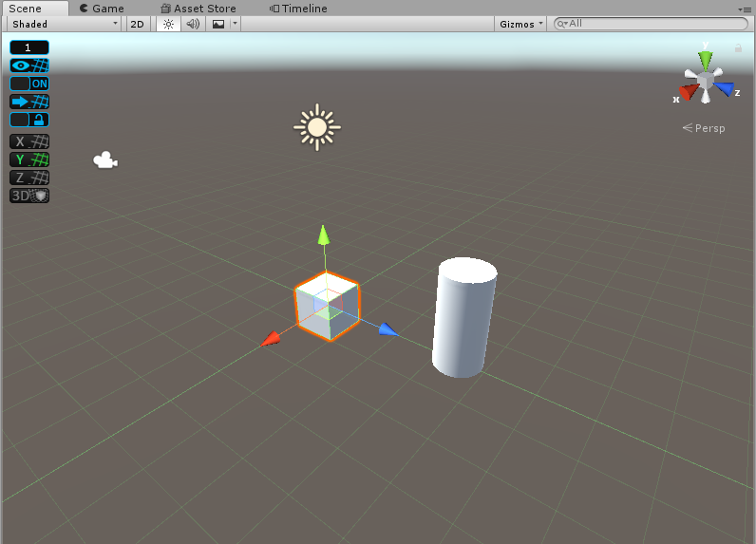Image resolution: width=756 pixels, height=544 pixels.
Task: Open the Shaded draw mode dropdown
Action: coord(65,24)
